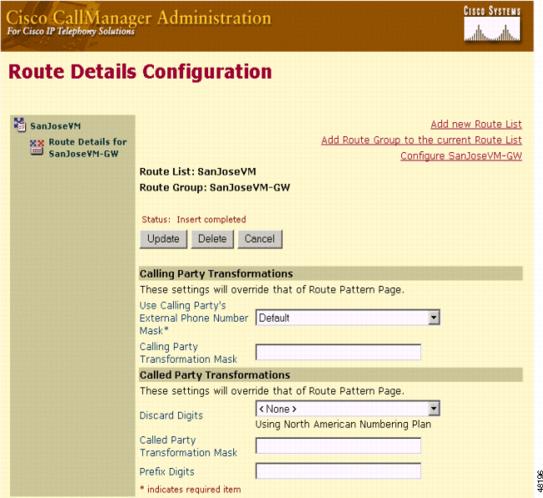Image resolution: width=543 pixels, height=498 pixels.
Task: Open the Add new Route List link
Action: tap(476, 124)
